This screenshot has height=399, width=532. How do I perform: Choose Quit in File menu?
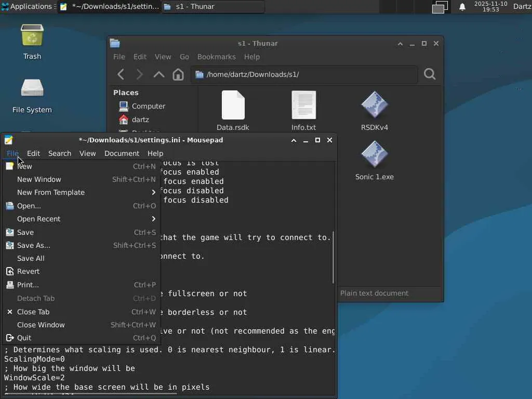[81, 338]
